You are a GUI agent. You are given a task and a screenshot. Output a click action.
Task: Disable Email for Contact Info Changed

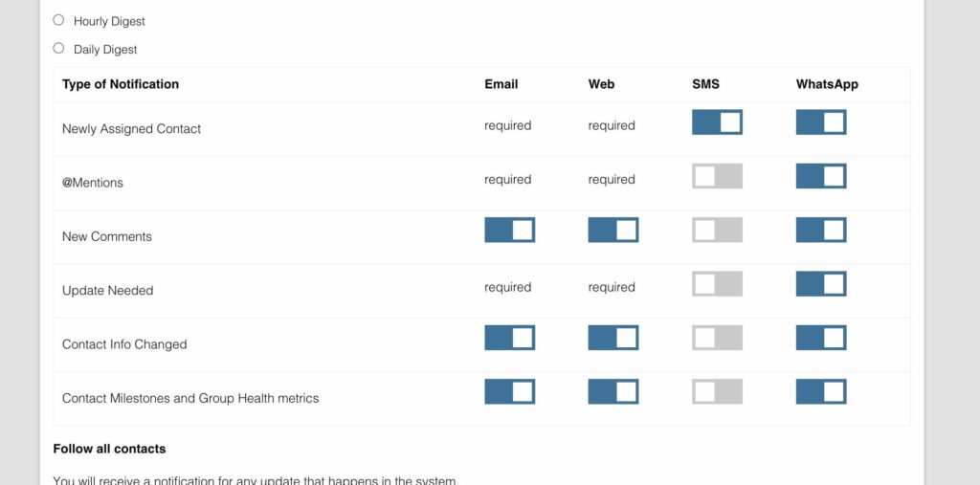coord(509,338)
